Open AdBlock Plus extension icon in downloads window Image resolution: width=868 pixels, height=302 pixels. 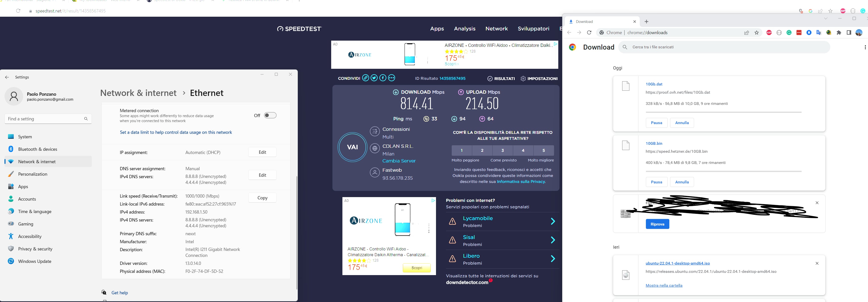(x=769, y=33)
